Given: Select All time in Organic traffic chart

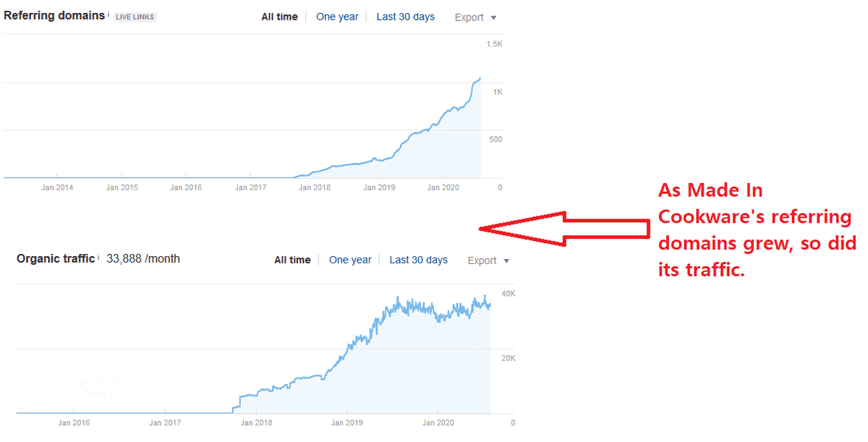Looking at the screenshot, I should pyautogui.click(x=292, y=260).
